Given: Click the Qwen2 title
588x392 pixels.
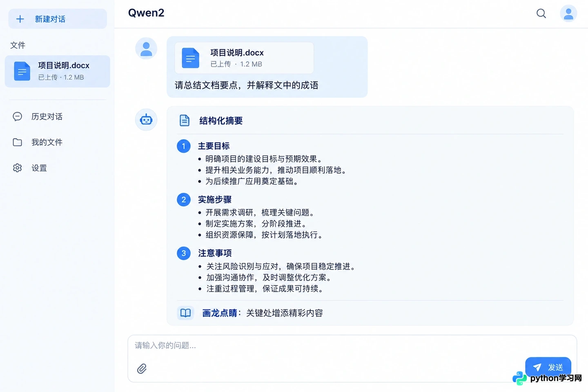Looking at the screenshot, I should click(x=146, y=13).
